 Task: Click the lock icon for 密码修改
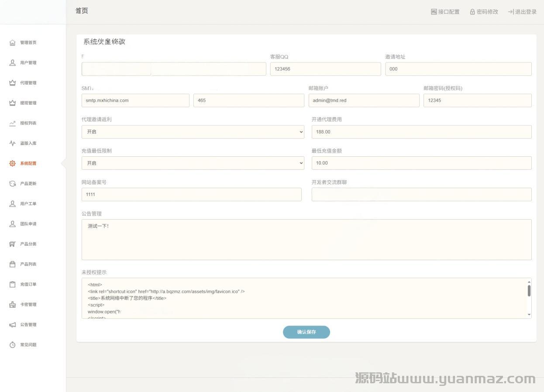472,12
